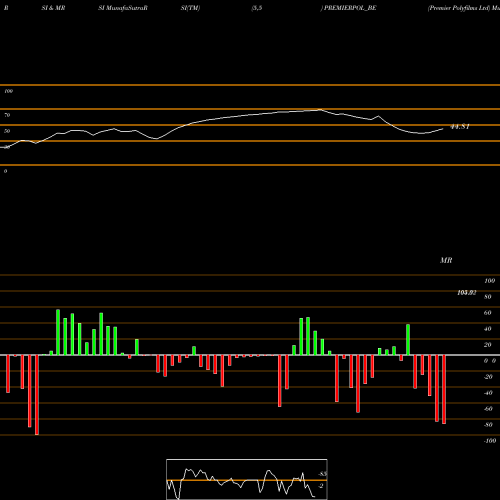Click the tallest green histogram bar
500x500 pixels.
[x=58, y=332]
